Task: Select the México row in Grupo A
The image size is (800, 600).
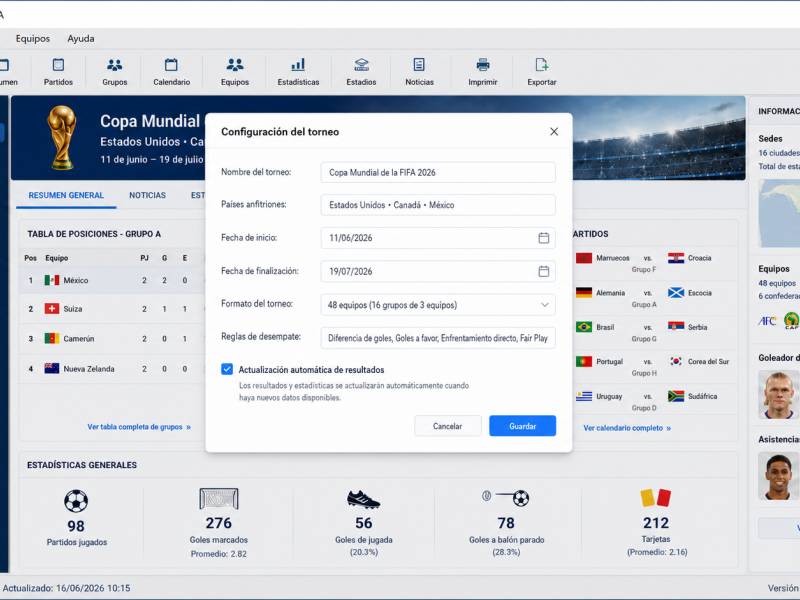Action: click(112, 280)
